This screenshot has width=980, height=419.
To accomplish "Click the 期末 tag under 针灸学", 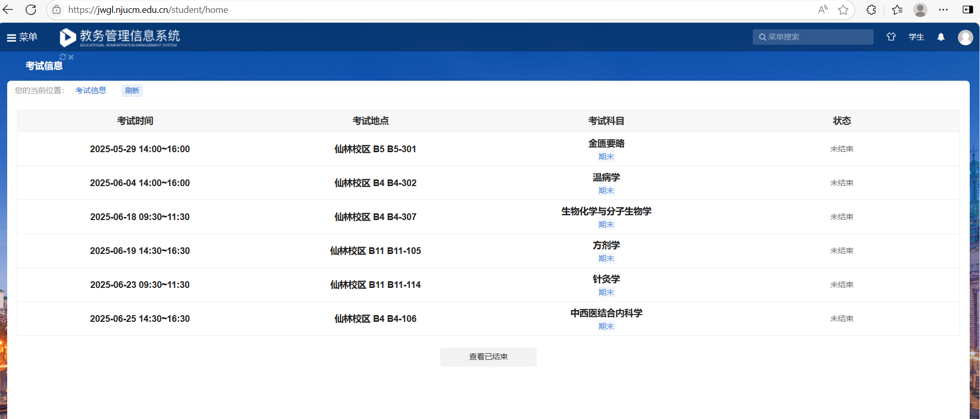I will point(606,293).
